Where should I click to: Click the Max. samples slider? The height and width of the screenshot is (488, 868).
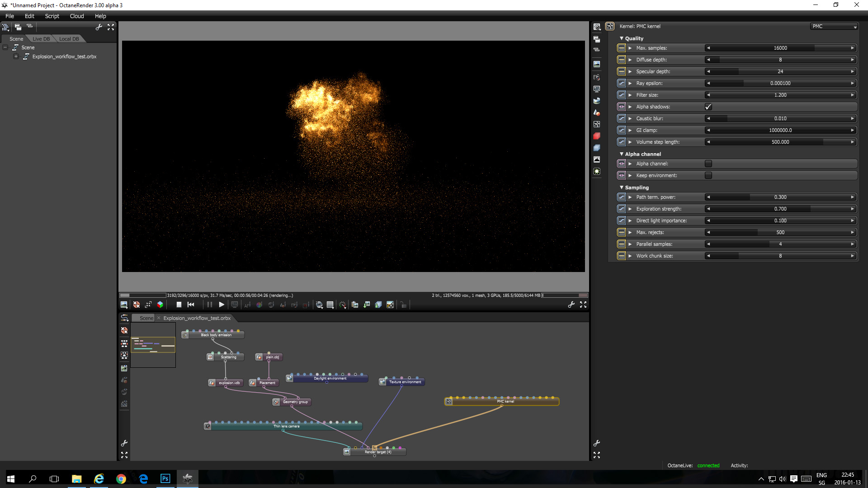(x=780, y=48)
